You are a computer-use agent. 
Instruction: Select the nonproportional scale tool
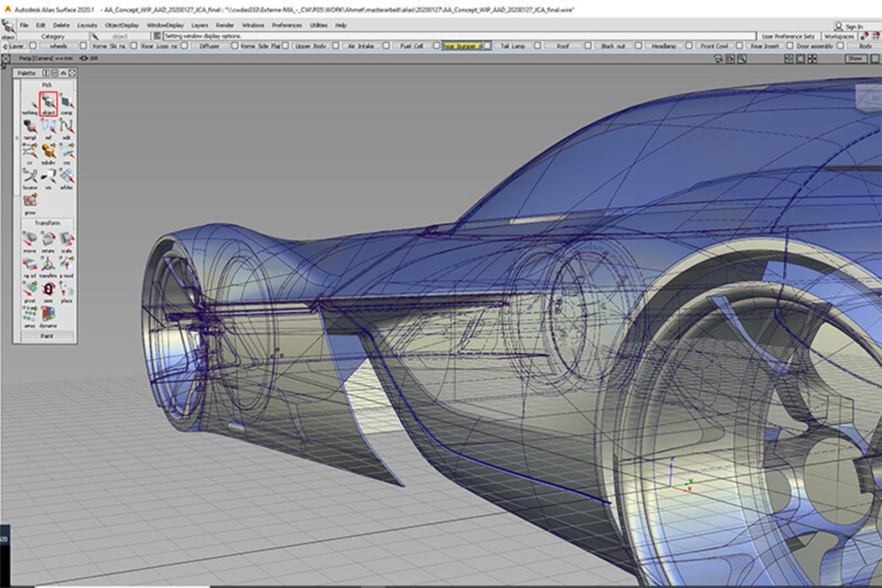30,267
